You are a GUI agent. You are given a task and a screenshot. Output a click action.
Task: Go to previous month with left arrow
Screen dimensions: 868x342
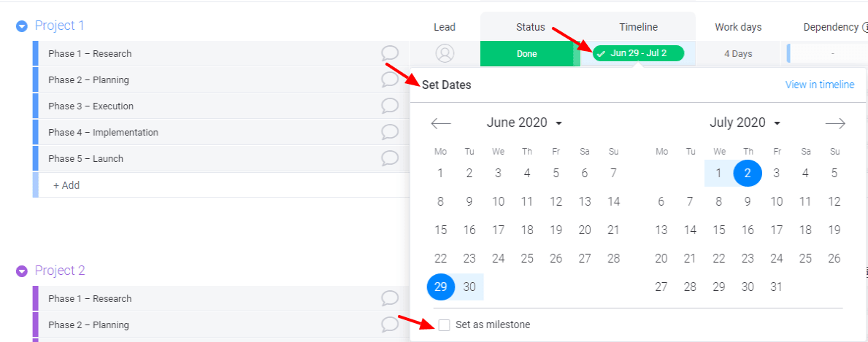[441, 123]
